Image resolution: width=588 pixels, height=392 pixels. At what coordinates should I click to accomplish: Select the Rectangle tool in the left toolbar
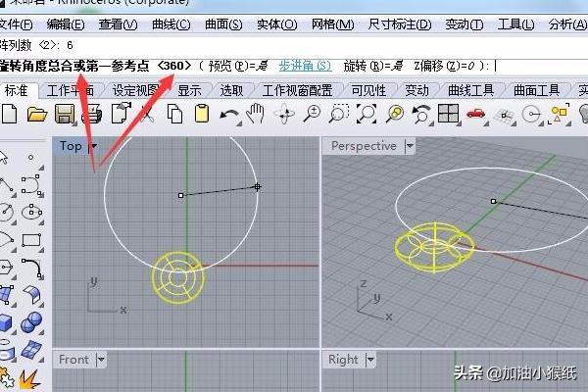(x=32, y=239)
